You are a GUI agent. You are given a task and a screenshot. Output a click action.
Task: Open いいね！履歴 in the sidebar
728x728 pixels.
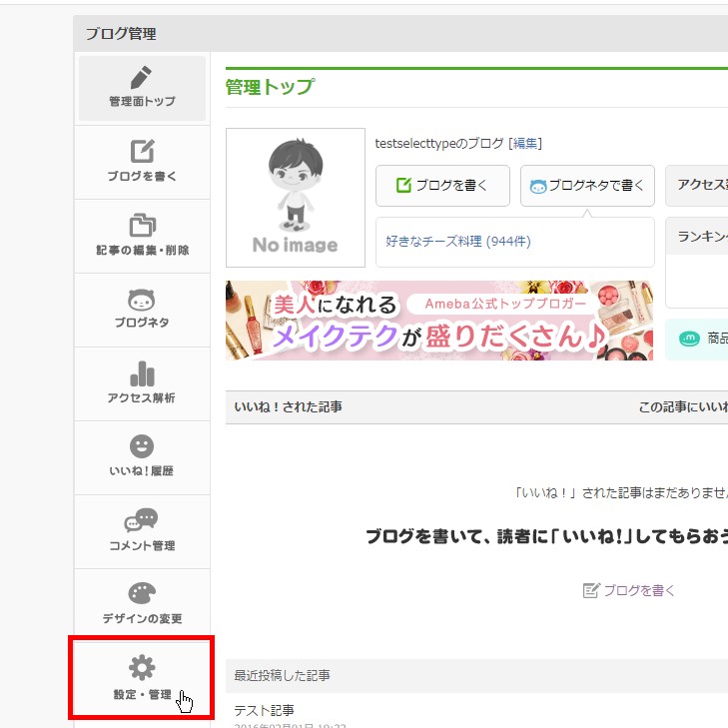142,457
